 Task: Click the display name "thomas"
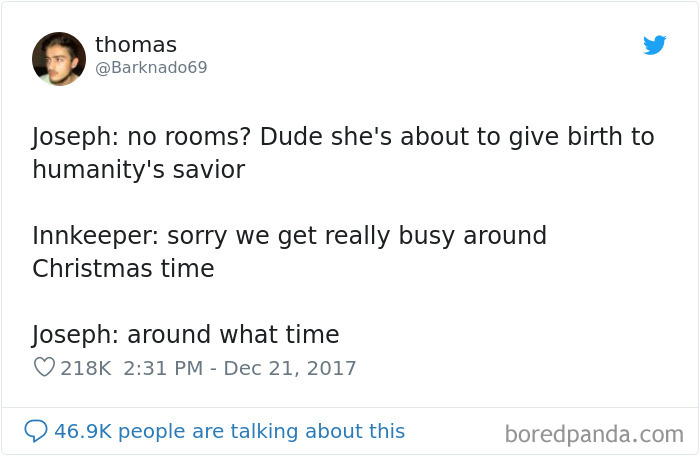click(135, 45)
